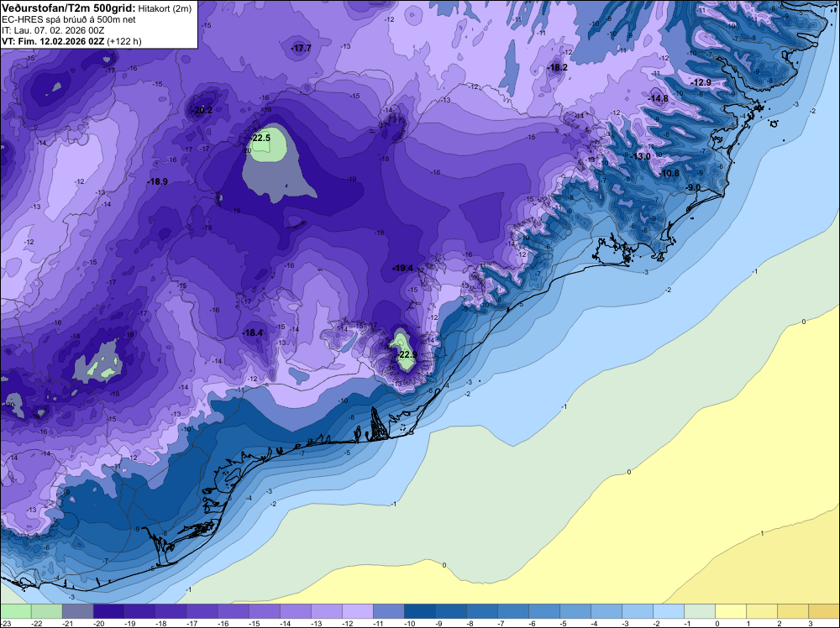
Task: Click the bold -17.7 temperature label
Action: click(x=301, y=48)
